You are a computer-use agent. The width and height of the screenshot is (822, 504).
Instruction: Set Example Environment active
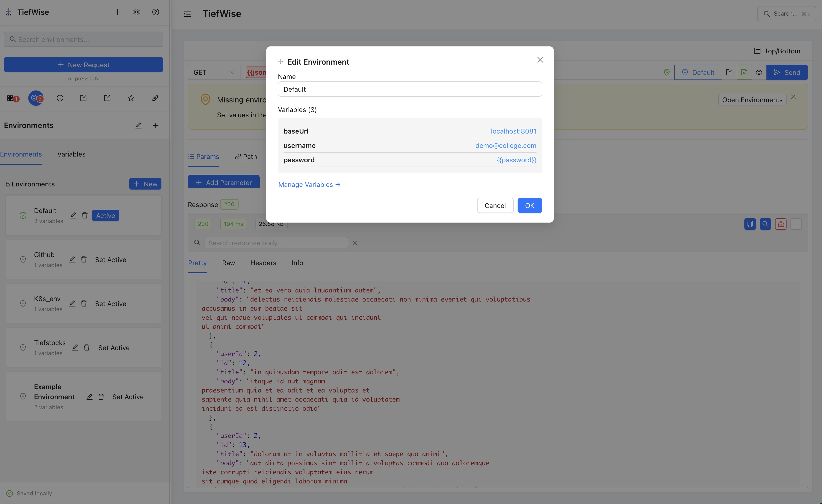tap(128, 397)
